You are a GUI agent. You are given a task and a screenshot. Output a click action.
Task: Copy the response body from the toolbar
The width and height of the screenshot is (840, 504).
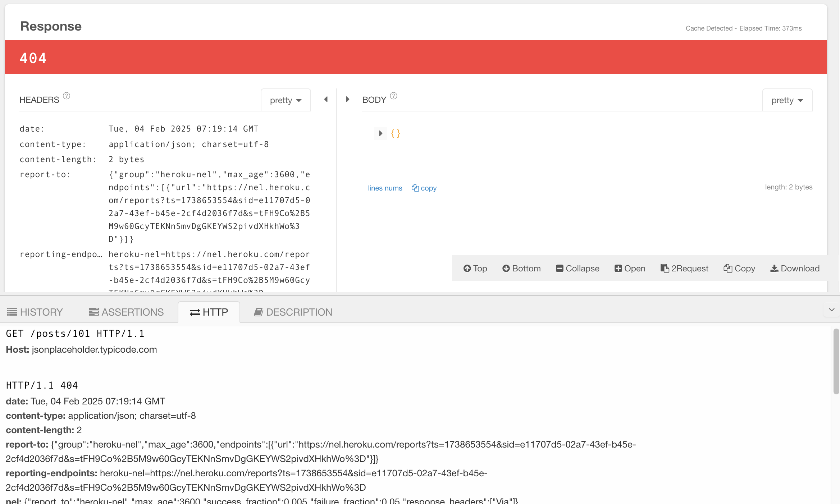pos(739,269)
